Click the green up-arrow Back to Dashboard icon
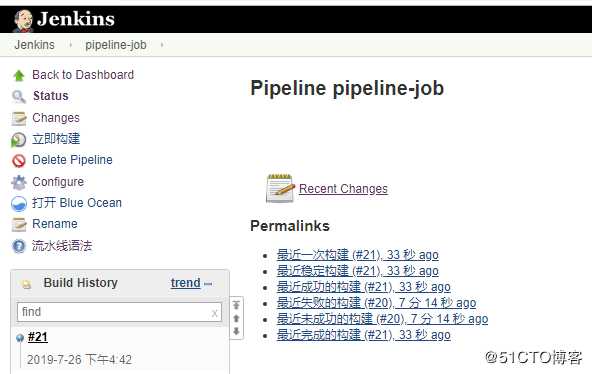Image resolution: width=592 pixels, height=374 pixels. (19, 75)
